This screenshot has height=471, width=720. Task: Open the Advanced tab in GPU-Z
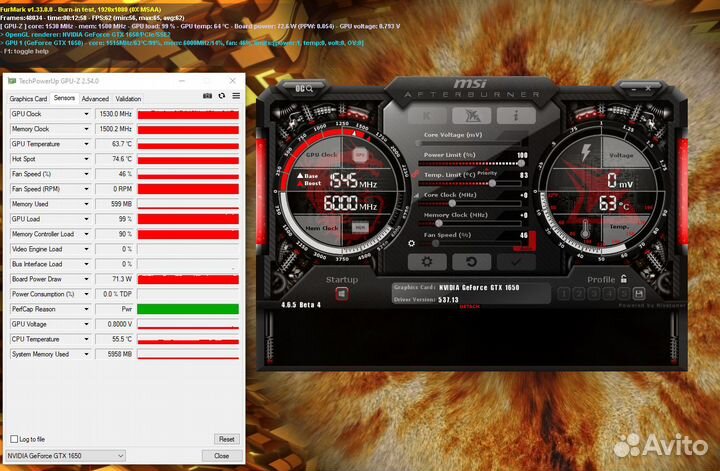(95, 99)
